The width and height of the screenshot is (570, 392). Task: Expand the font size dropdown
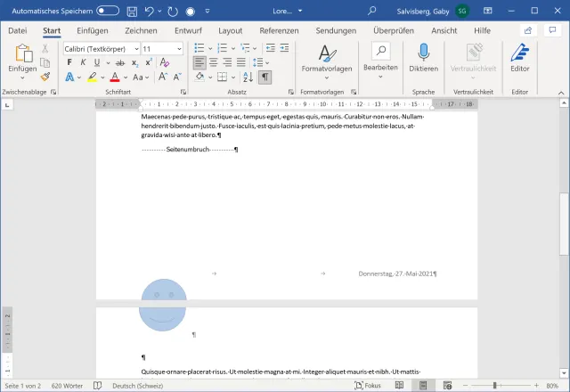point(180,48)
